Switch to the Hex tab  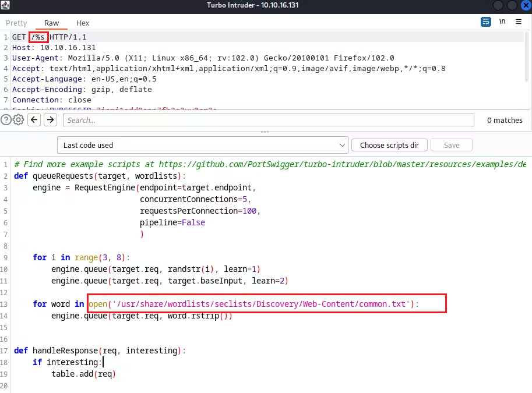tap(83, 23)
